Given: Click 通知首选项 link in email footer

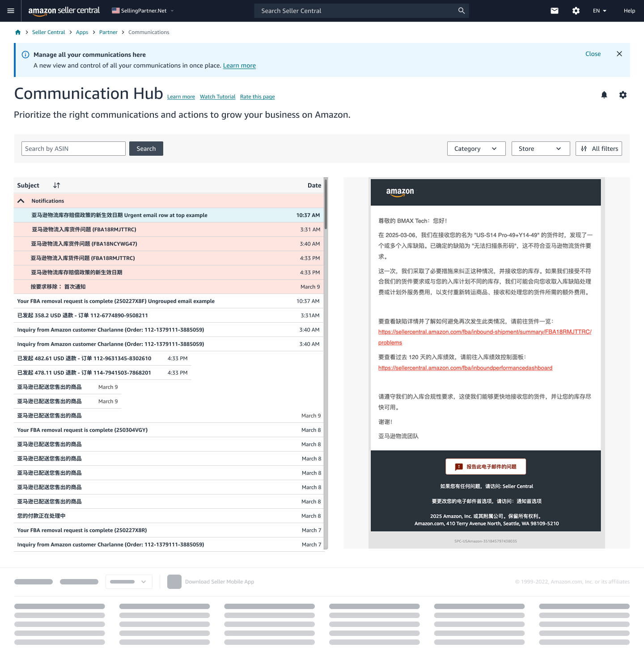Looking at the screenshot, I should point(529,501).
